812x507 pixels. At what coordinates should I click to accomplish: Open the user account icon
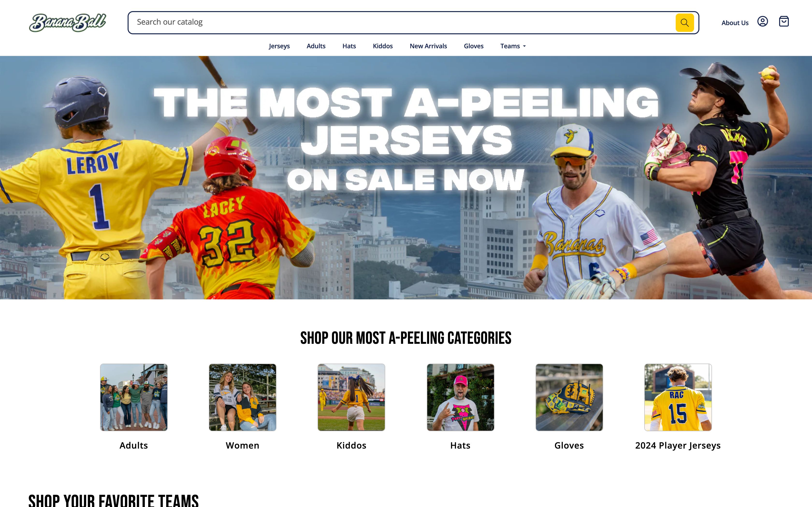click(x=762, y=21)
